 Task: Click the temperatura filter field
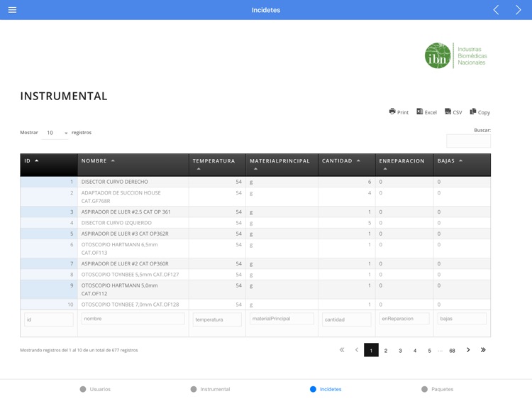click(217, 319)
